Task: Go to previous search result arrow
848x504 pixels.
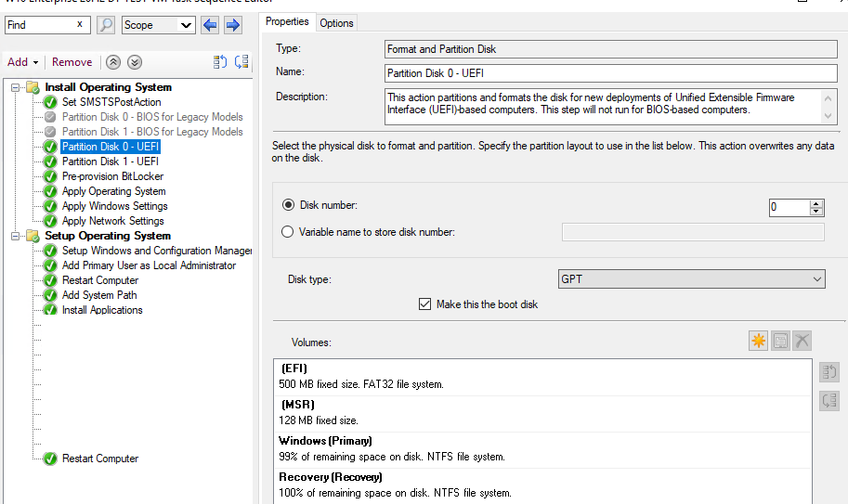Action: tap(210, 25)
